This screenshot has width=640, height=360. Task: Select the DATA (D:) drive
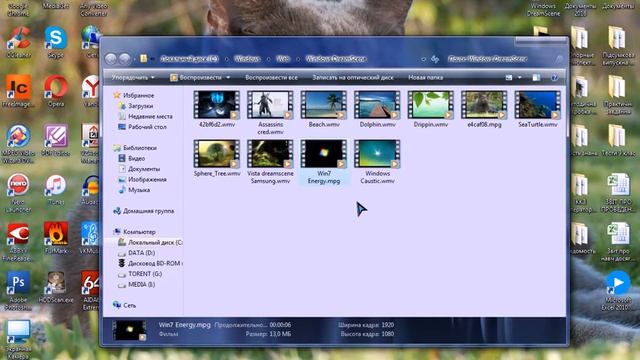[136, 253]
